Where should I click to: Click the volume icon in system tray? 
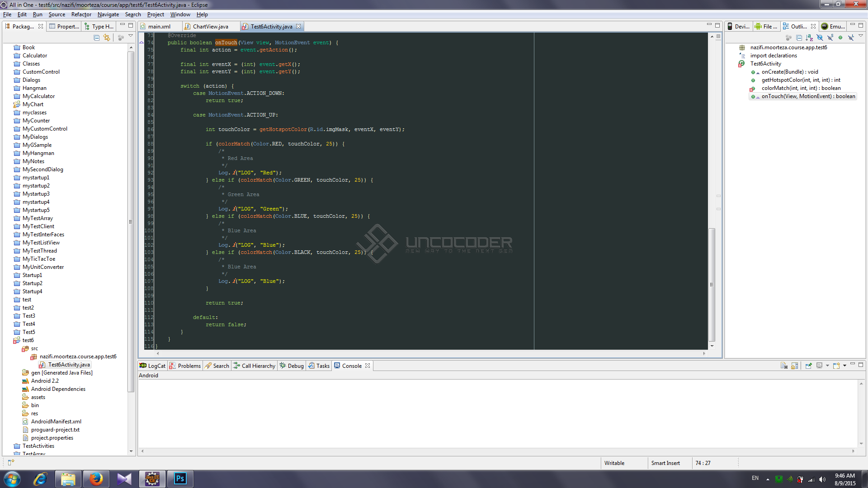pyautogui.click(x=822, y=479)
